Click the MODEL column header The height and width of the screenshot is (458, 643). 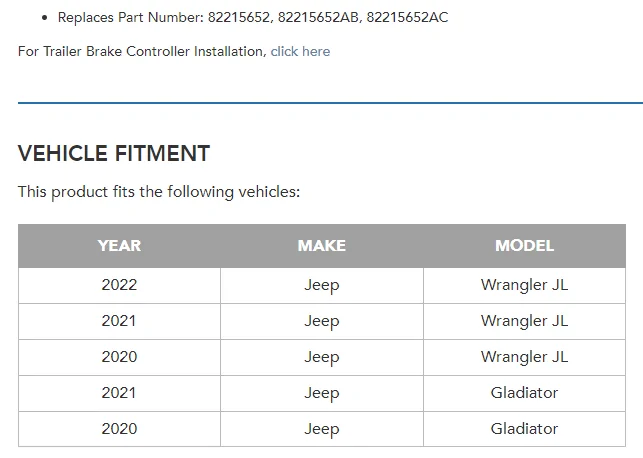pyautogui.click(x=524, y=246)
